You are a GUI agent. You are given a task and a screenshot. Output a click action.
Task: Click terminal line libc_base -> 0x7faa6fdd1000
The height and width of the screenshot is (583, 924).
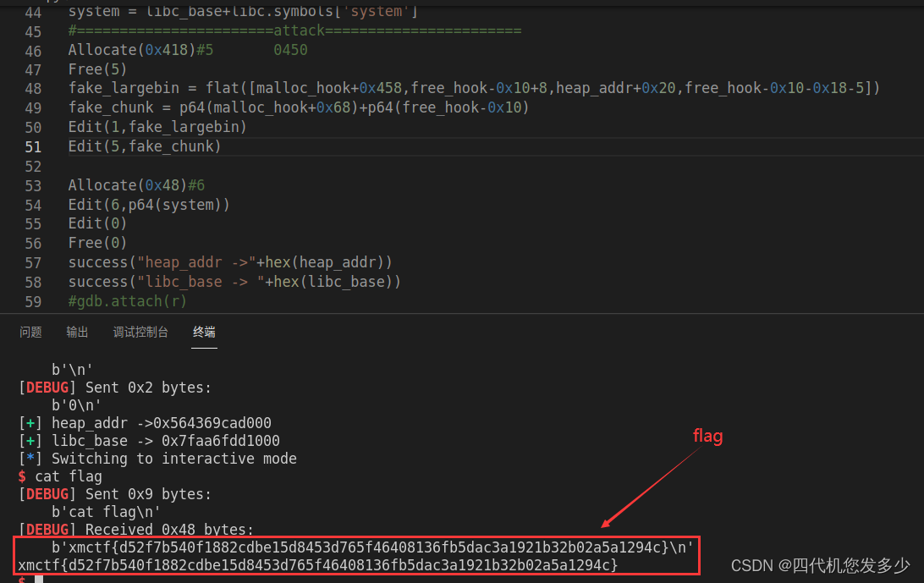(x=149, y=441)
